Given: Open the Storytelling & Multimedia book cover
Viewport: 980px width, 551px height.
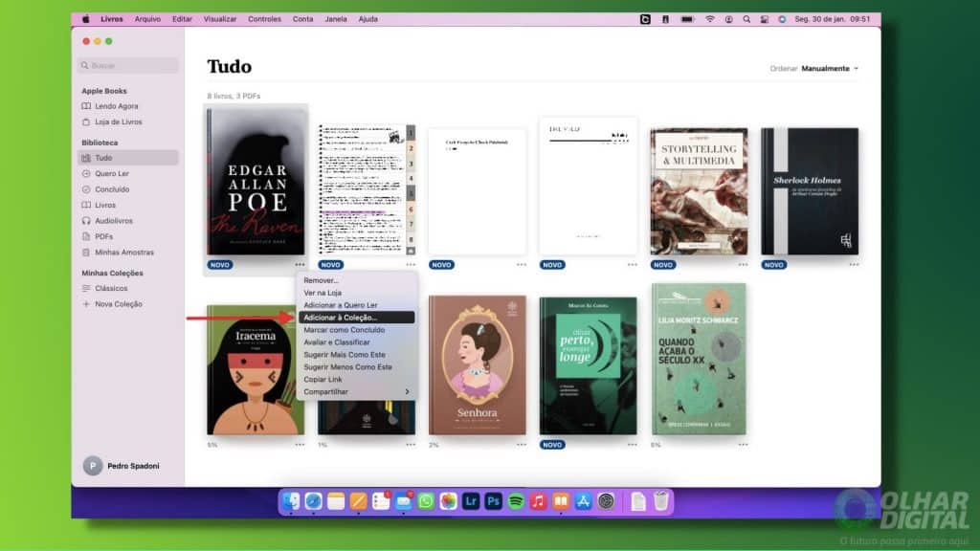Looking at the screenshot, I should coord(699,191).
